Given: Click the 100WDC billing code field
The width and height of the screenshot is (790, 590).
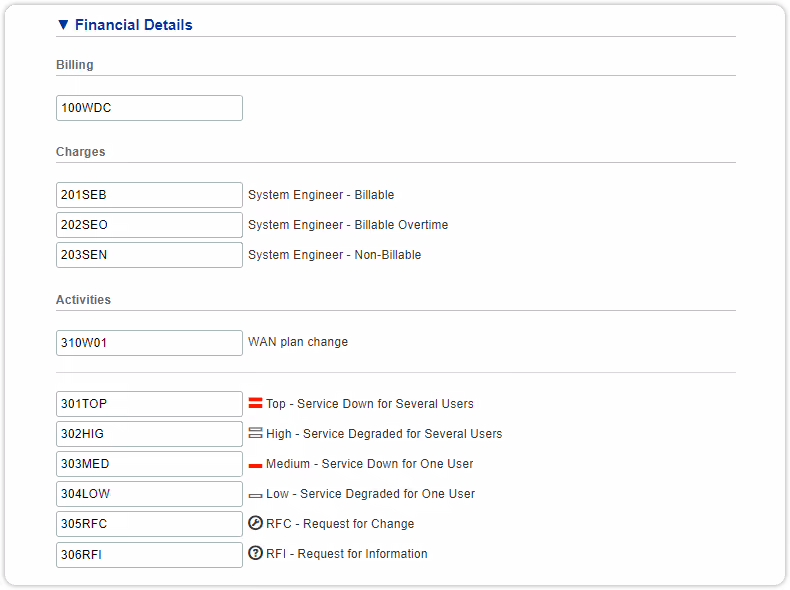Looking at the screenshot, I should pyautogui.click(x=149, y=108).
